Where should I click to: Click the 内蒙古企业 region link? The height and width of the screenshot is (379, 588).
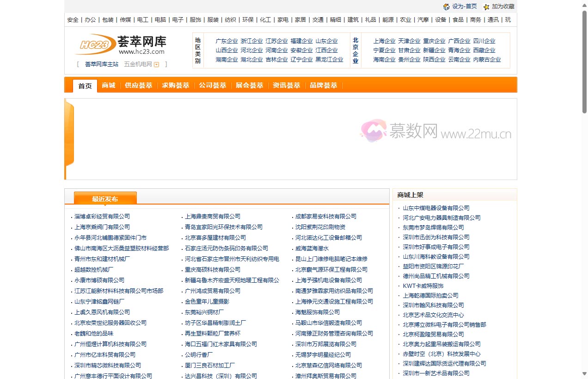(487, 60)
